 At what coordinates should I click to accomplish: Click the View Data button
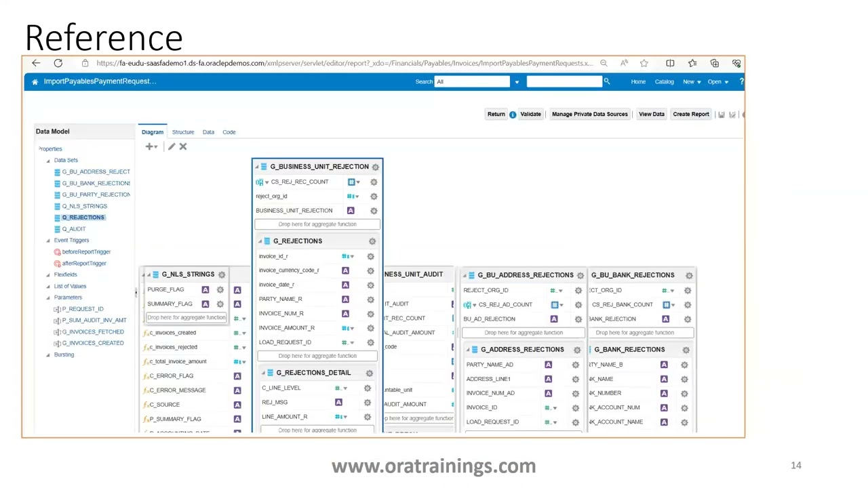pos(652,115)
